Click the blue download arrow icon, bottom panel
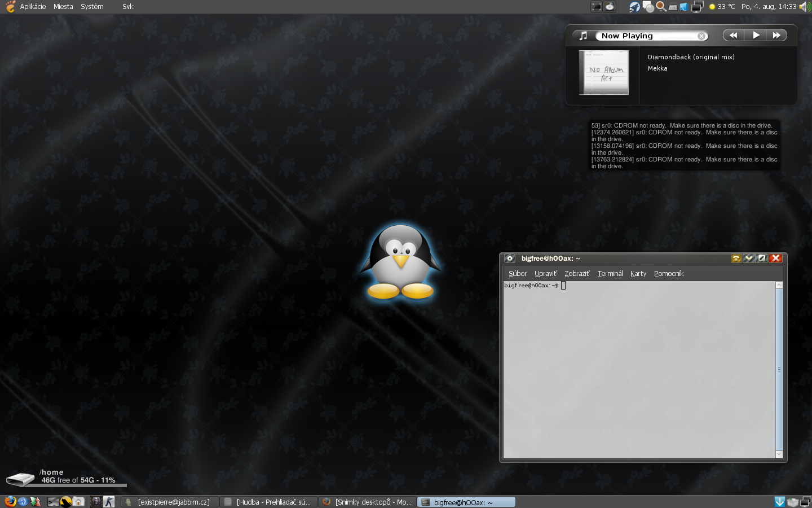This screenshot has width=812, height=508. [779, 501]
